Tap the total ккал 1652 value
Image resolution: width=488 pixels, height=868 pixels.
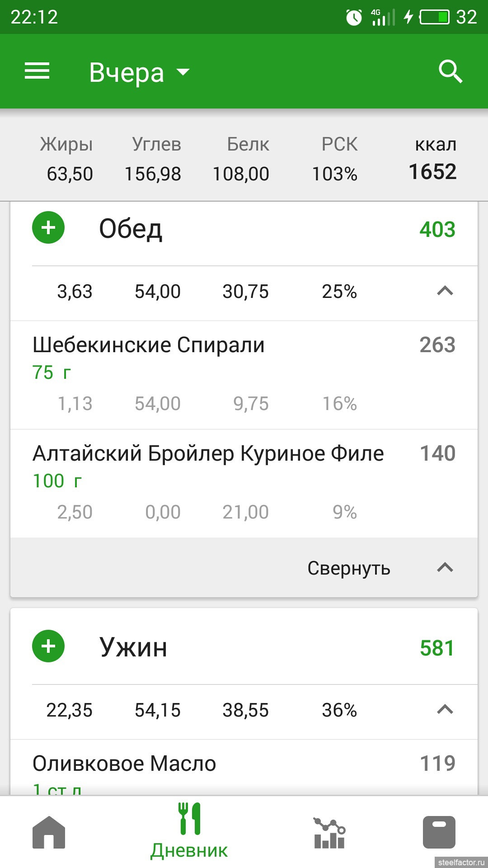(x=432, y=172)
